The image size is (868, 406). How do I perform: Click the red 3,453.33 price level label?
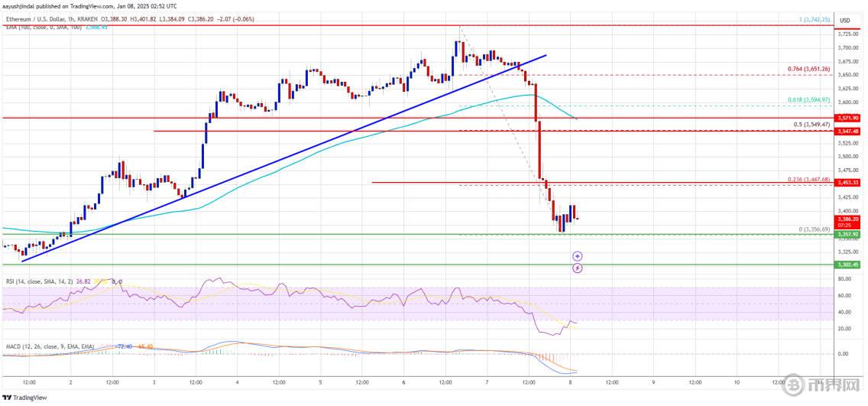pos(849,183)
